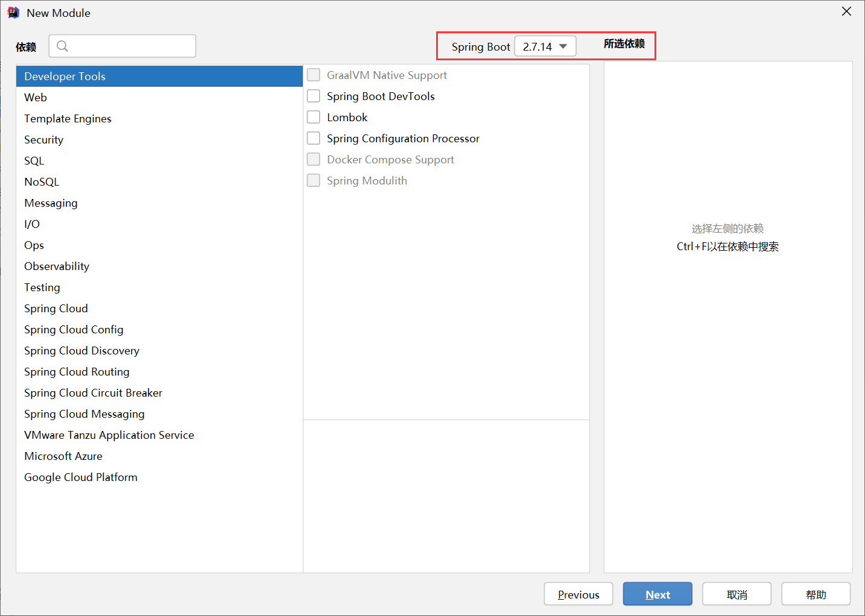Select Google Cloud Platform category
This screenshot has width=865, height=616.
pos(159,477)
